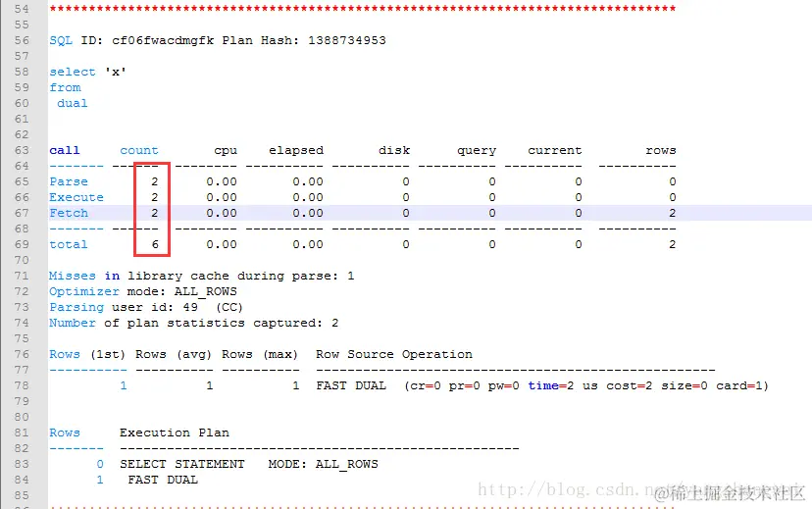This screenshot has width=812, height=509.
Task: Click 'MODE: ALL_ROWS' on line 83
Action: tap(324, 464)
